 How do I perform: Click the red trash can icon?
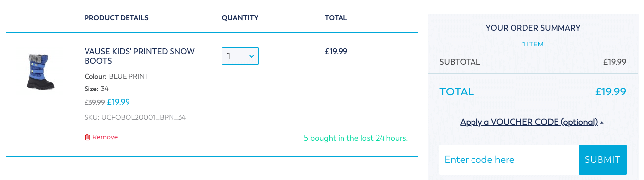pyautogui.click(x=87, y=137)
